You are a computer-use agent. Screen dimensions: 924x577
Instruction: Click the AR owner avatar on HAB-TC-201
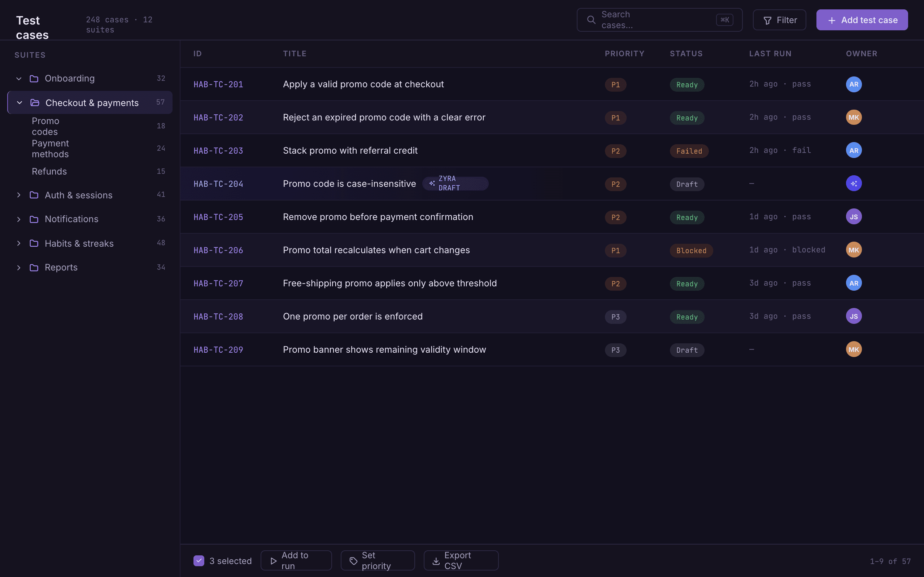pyautogui.click(x=854, y=84)
